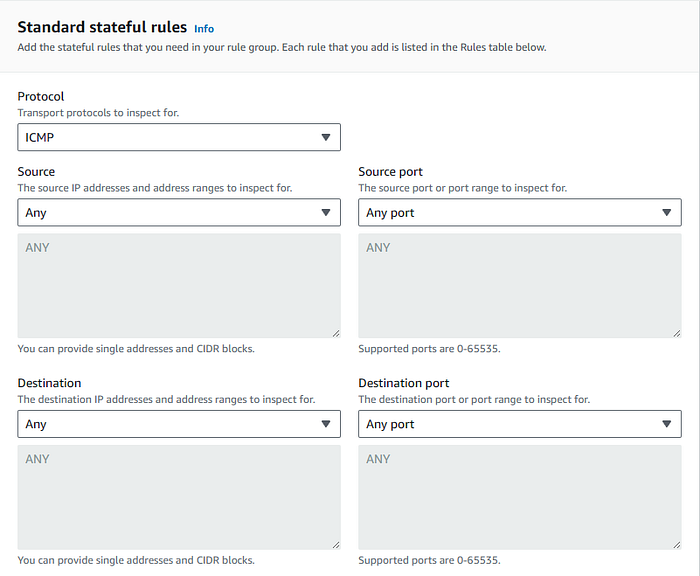The width and height of the screenshot is (700, 576).
Task: Open the Info link beside the heading
Action: 204,29
